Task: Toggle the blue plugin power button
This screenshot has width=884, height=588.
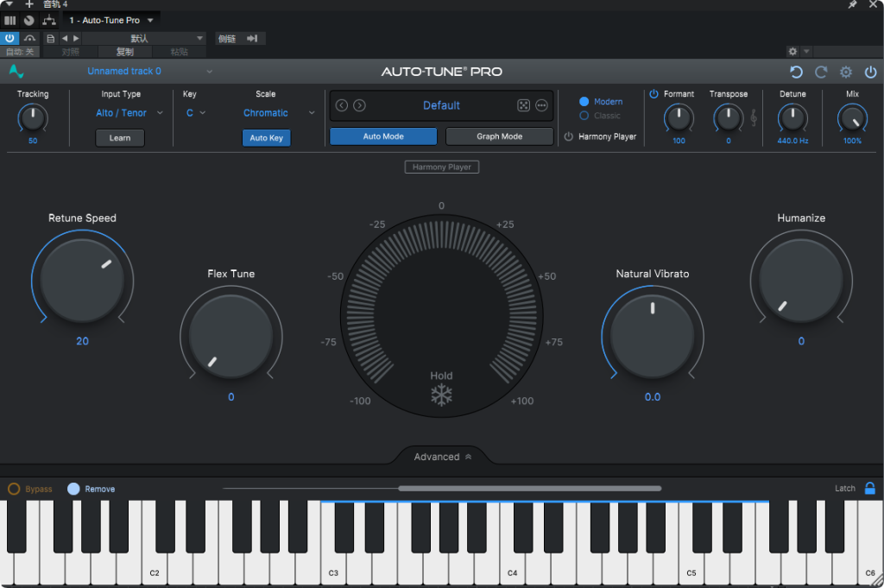Action: pos(9,38)
